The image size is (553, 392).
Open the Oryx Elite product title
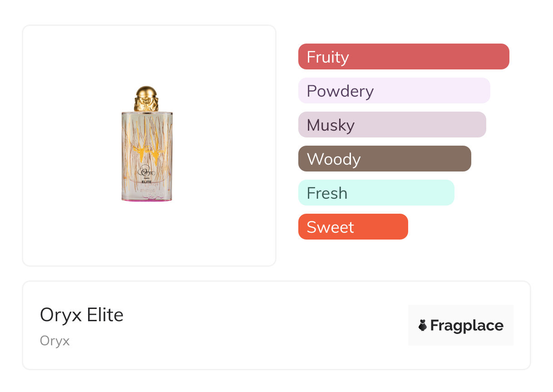coord(82,315)
